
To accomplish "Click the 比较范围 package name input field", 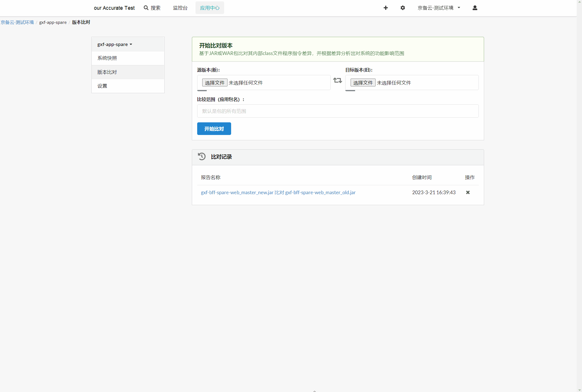I will click(x=338, y=111).
